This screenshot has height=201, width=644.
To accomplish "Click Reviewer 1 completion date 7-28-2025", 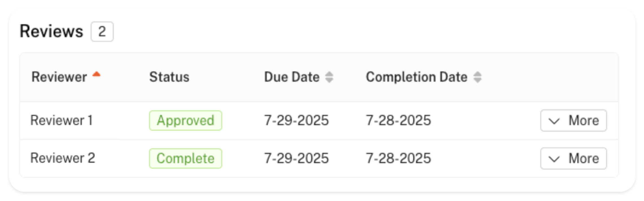I will point(398,120).
